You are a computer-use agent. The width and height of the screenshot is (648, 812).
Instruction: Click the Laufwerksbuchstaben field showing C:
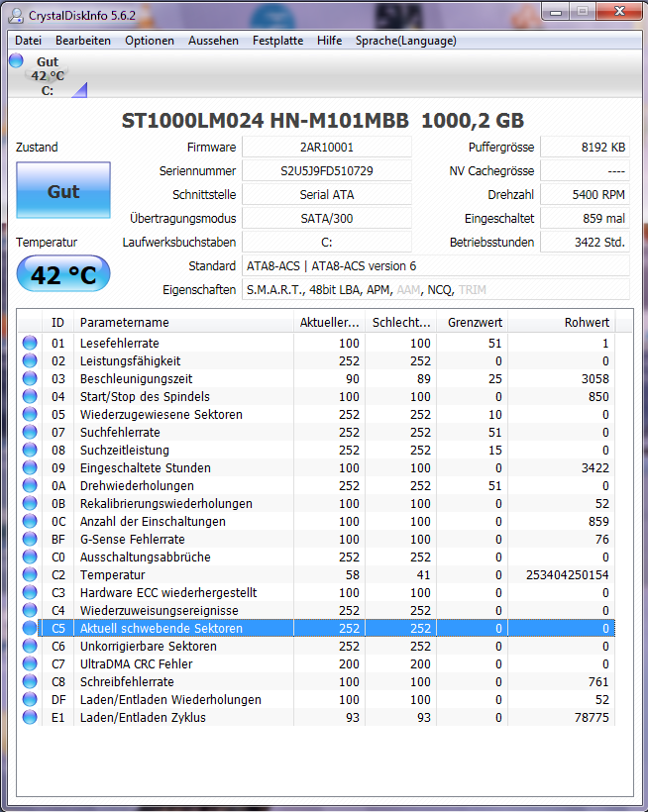(x=327, y=243)
